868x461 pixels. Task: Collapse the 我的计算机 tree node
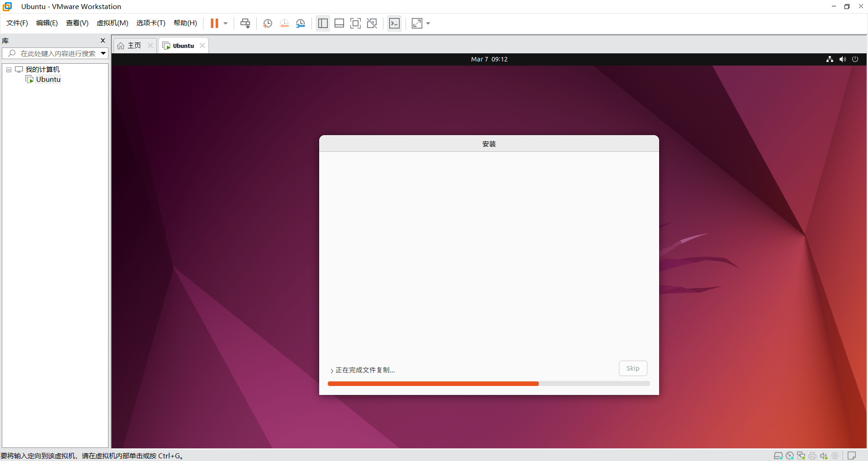coord(9,70)
